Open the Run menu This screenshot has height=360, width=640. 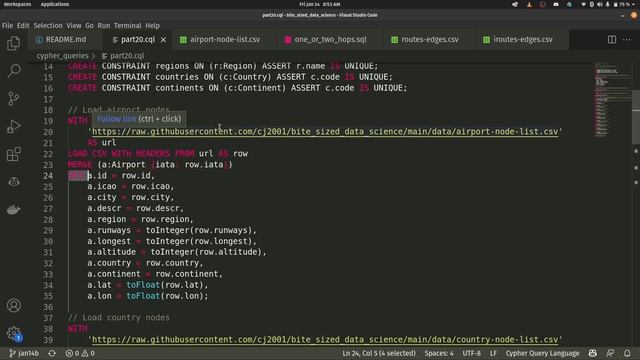point(104,25)
